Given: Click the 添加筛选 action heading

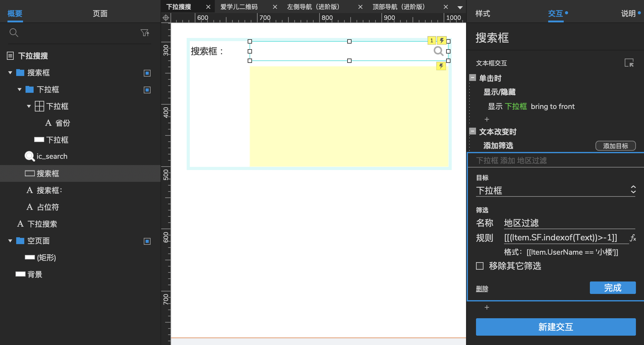Looking at the screenshot, I should pos(498,145).
